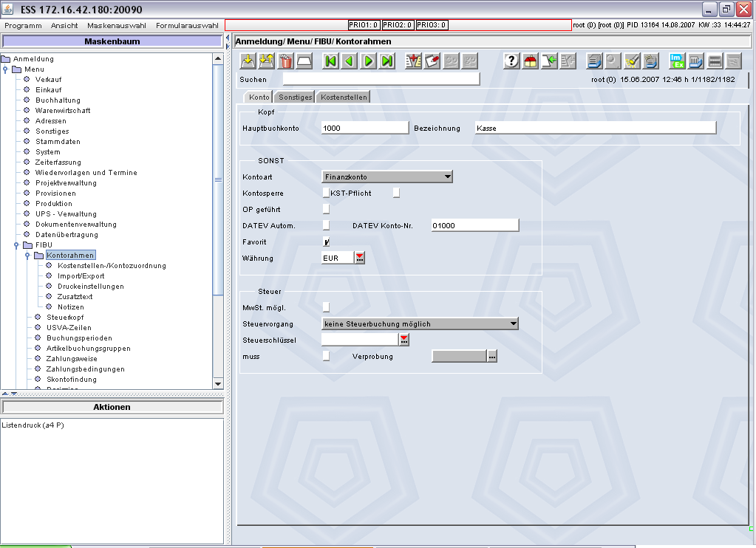Go to the next record arrow
756x548 pixels.
pyautogui.click(x=368, y=61)
